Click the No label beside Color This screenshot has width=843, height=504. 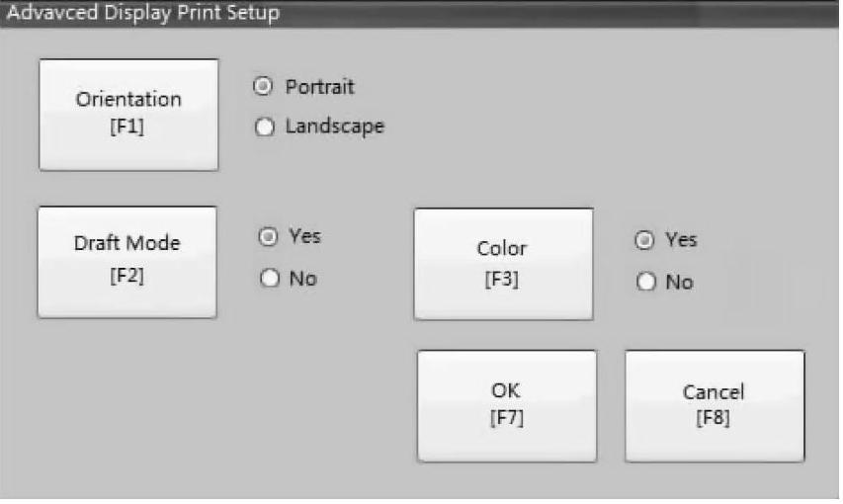680,282
